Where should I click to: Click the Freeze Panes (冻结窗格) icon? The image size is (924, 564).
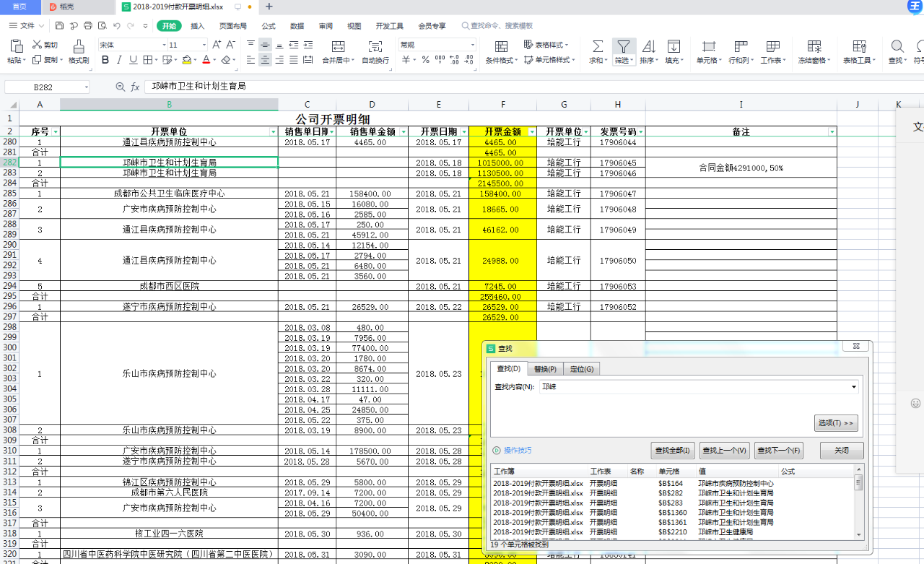(814, 46)
